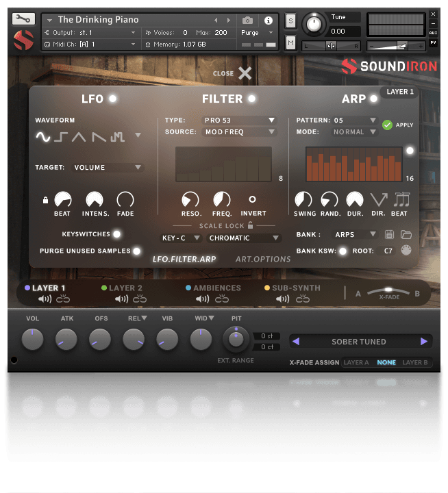
Task: Open the Chromatic scale dropdown
Action: click(244, 238)
